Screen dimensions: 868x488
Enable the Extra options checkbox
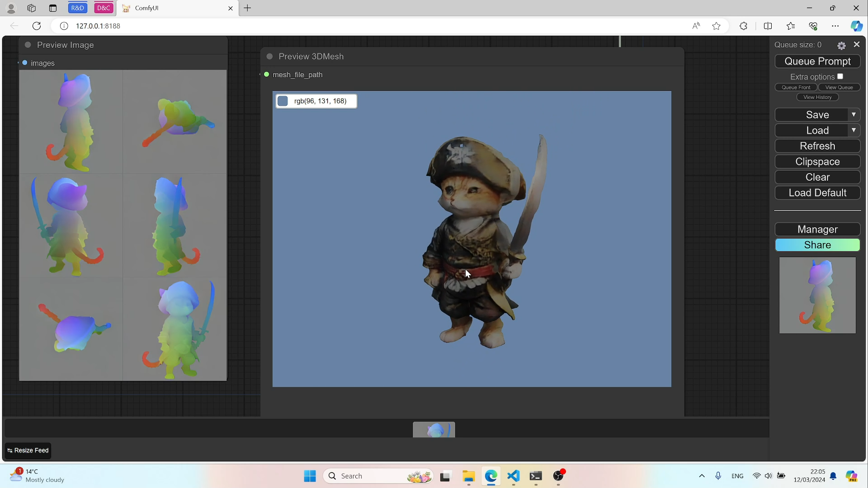coord(840,76)
